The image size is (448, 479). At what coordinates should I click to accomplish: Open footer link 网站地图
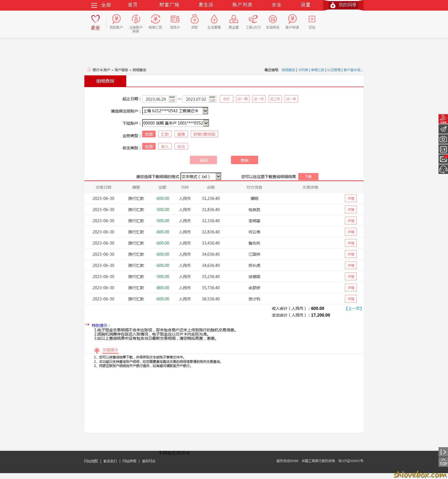click(x=91, y=461)
